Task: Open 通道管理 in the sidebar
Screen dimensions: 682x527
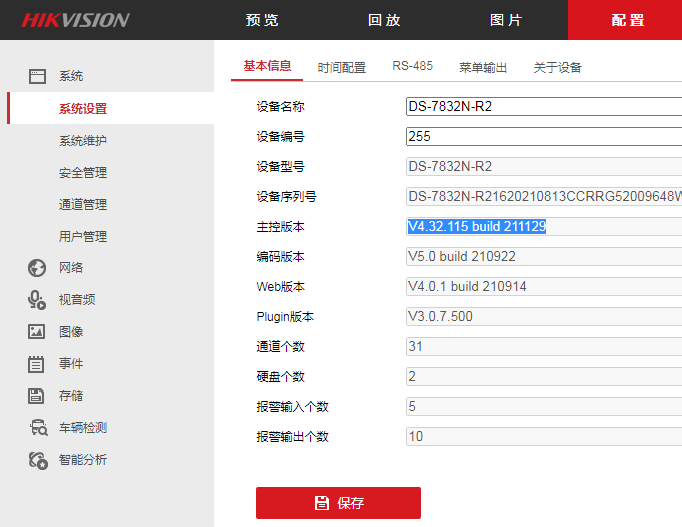Action: (x=83, y=204)
